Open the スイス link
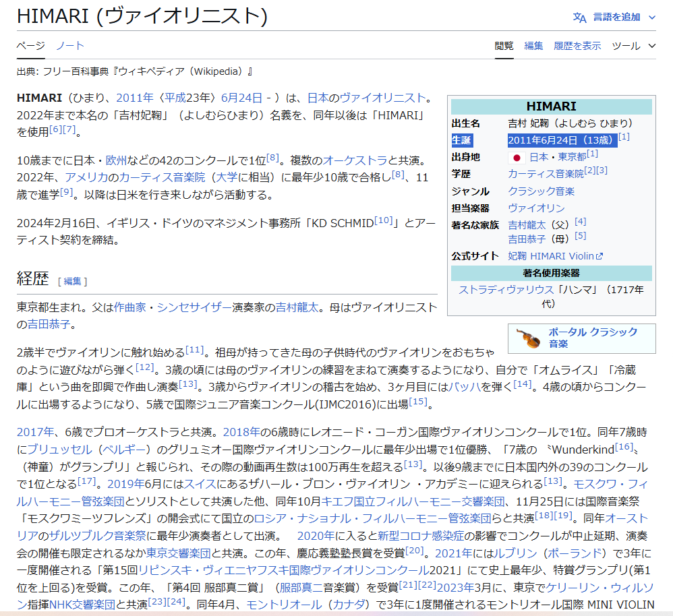 point(200,484)
